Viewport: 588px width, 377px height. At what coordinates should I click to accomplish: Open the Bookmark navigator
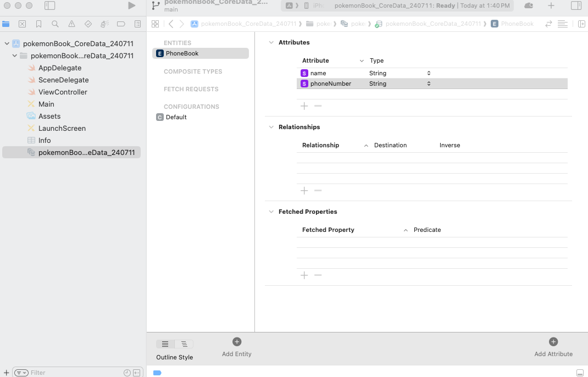click(38, 24)
